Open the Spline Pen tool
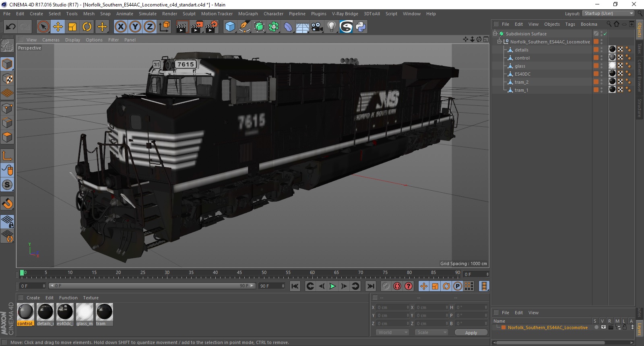 pos(245,27)
